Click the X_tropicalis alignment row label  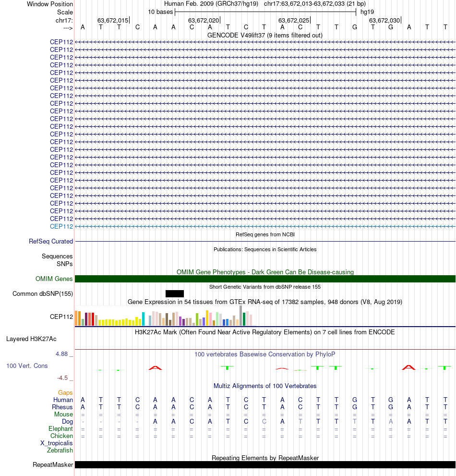(57, 443)
